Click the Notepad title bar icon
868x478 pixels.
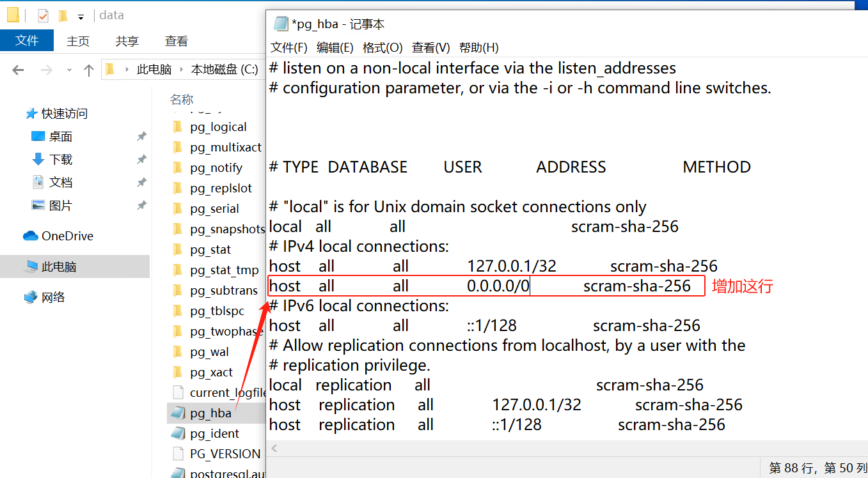pos(281,24)
